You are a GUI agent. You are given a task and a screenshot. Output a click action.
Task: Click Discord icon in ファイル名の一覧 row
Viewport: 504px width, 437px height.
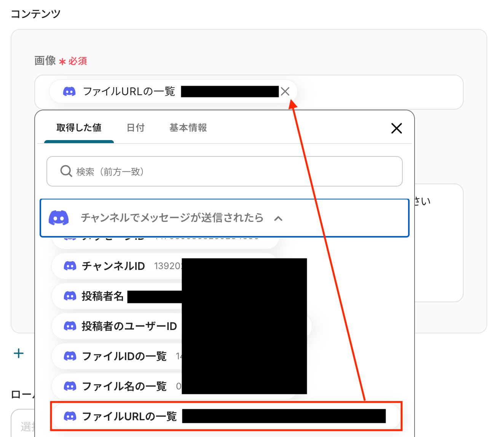tap(70, 386)
